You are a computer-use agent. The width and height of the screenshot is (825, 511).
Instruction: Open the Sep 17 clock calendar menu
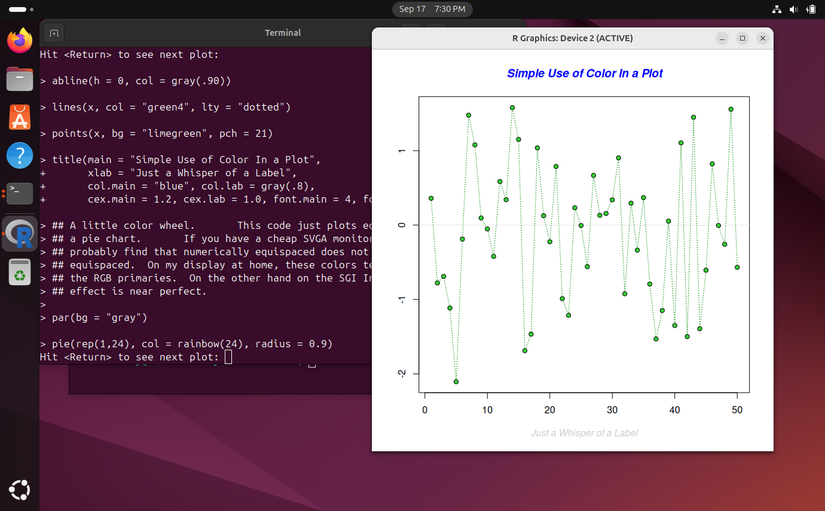pos(432,9)
